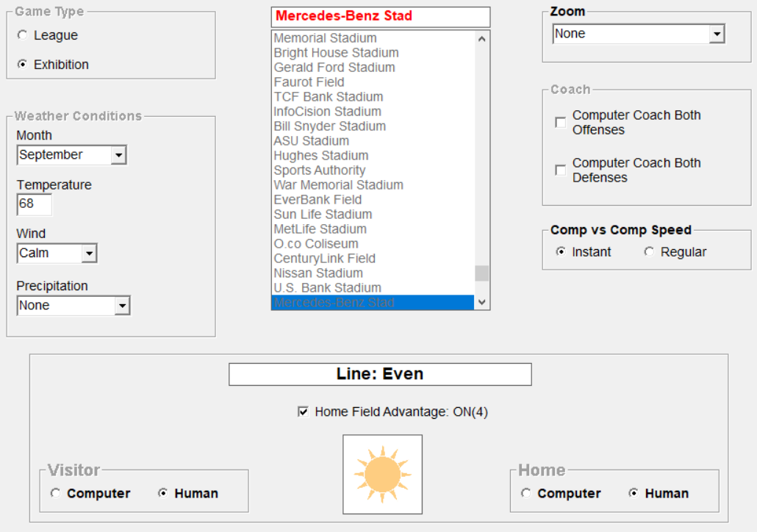Enable Computer Coach Both Defenses
This screenshot has width=757, height=532.
tap(561, 170)
